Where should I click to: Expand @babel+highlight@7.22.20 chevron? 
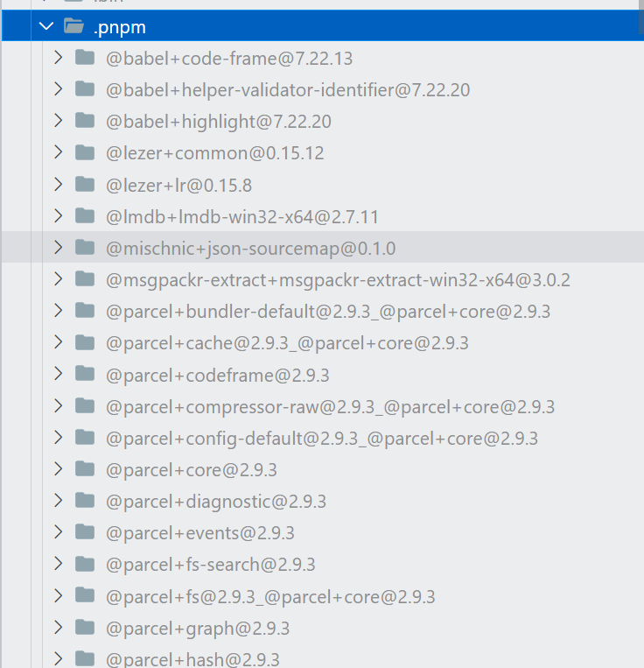pos(59,121)
